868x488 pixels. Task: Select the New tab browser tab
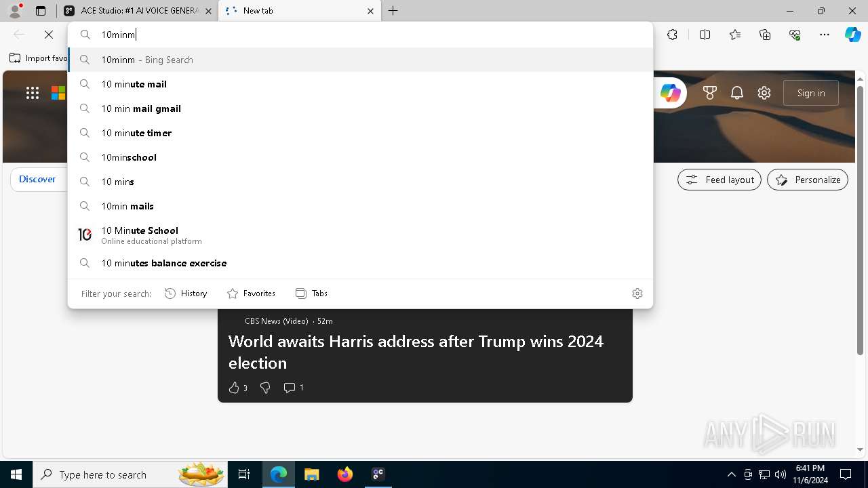(x=298, y=11)
